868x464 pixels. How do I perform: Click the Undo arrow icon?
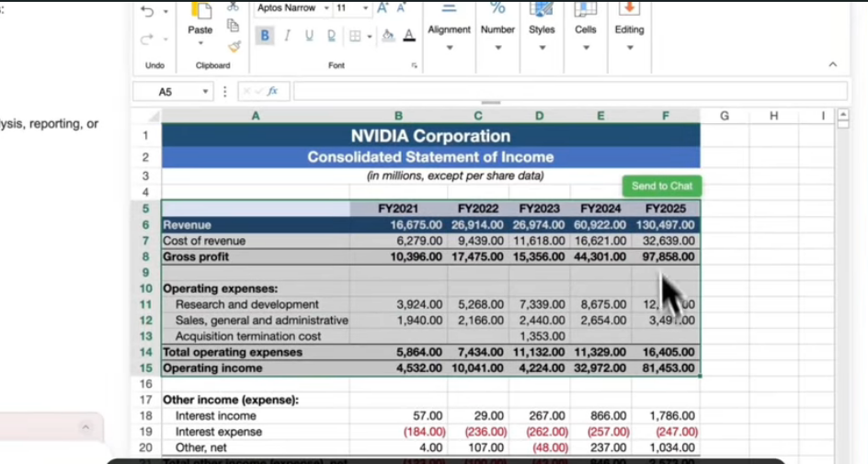tap(147, 12)
